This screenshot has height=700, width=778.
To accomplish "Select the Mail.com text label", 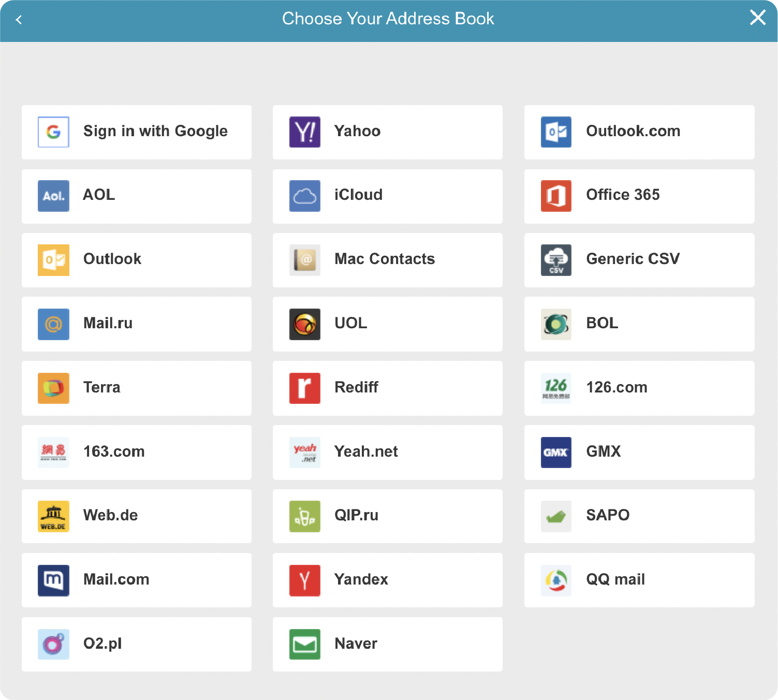I will [116, 579].
